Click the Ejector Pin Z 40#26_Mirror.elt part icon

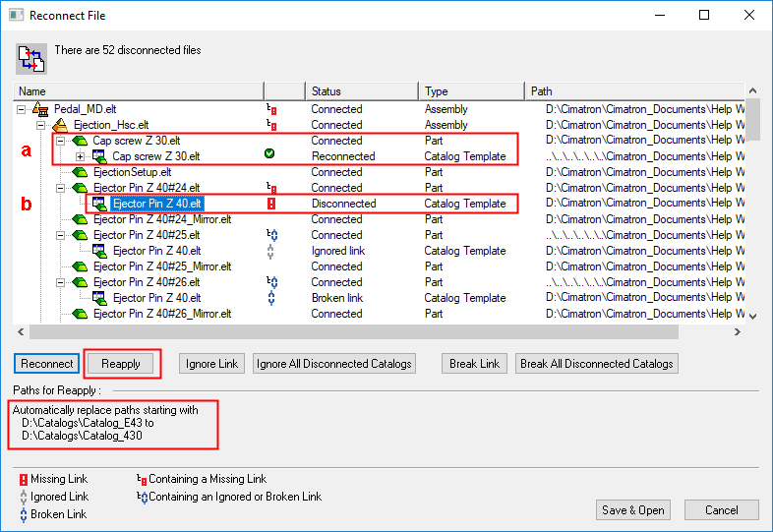(80, 314)
